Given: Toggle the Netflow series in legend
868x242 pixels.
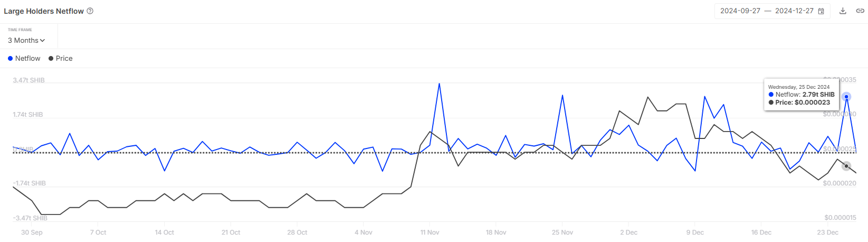Looking at the screenshot, I should coord(24,59).
